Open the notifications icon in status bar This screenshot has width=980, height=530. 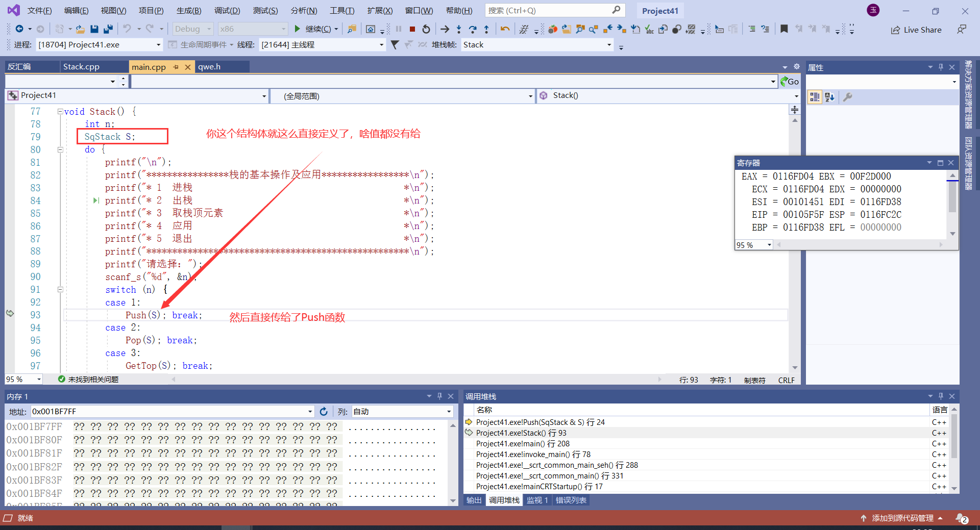pos(962,518)
